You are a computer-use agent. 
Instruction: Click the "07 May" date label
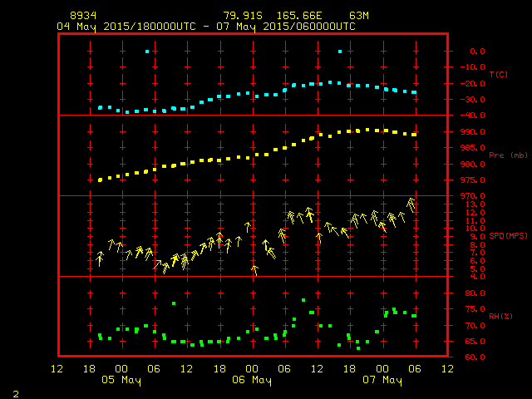point(382,380)
